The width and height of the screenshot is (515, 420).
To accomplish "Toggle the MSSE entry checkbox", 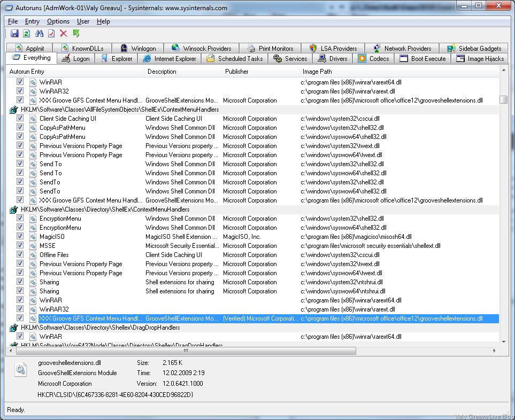I will [20, 246].
